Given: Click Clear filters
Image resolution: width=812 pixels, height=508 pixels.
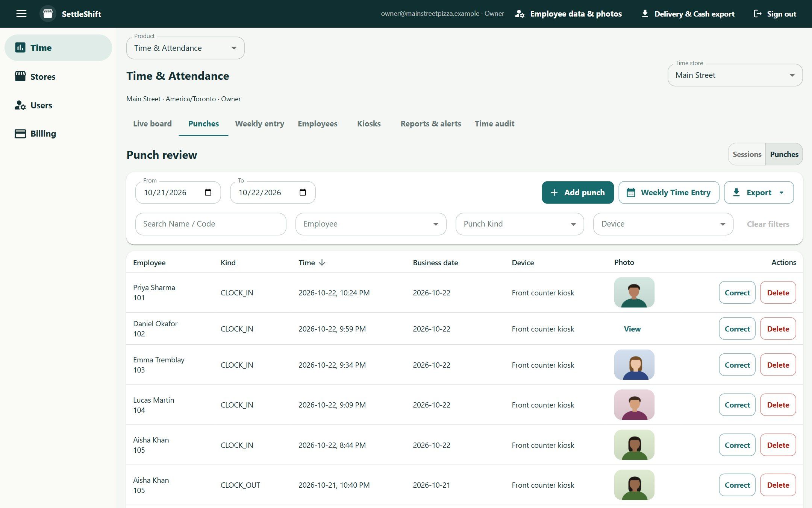Looking at the screenshot, I should [768, 224].
